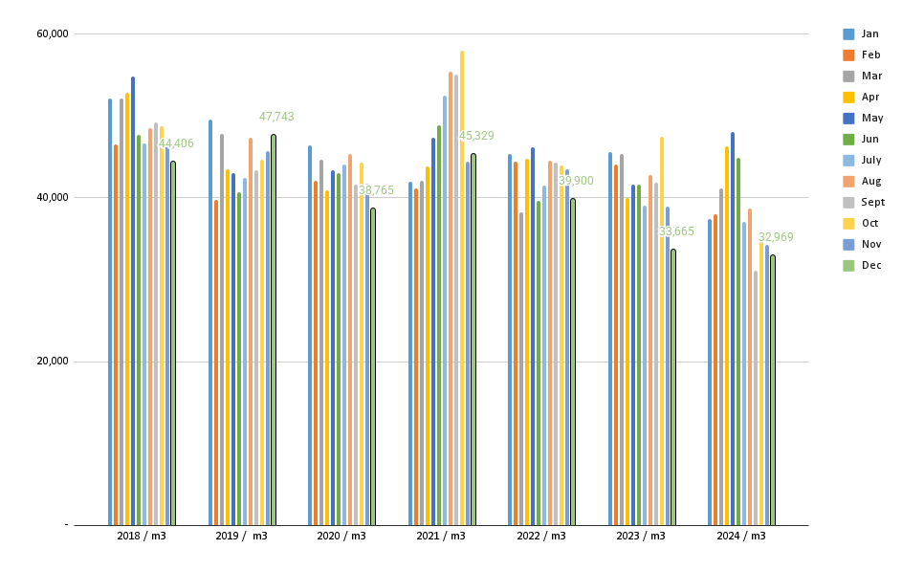
Task: Select the July legend entry text
Action: [871, 161]
